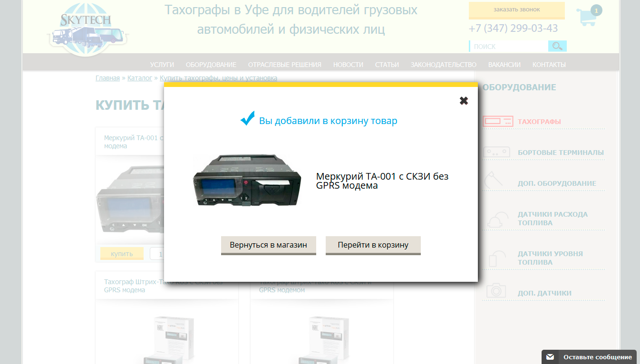Click the search magnifier icon
The height and width of the screenshot is (364, 640).
click(557, 46)
